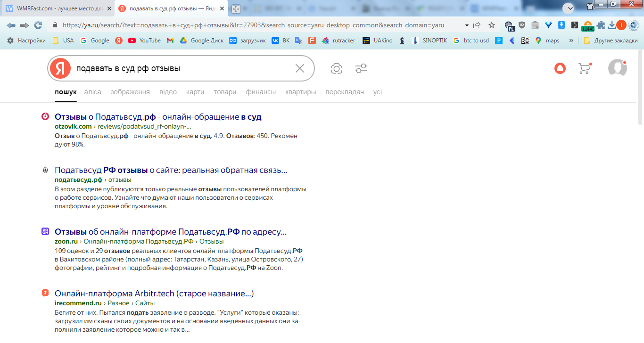Open the Yandex user account avatar
The width and height of the screenshot is (644, 343).
pyautogui.click(x=617, y=68)
